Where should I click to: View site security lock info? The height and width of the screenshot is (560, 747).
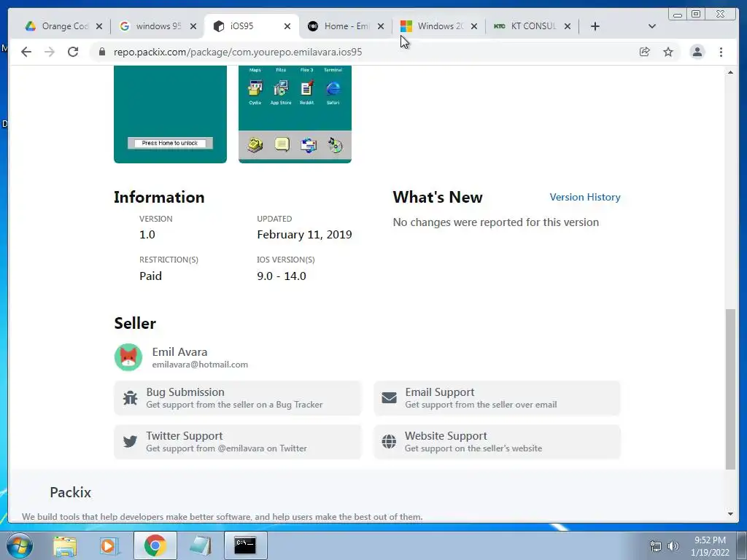coord(102,52)
